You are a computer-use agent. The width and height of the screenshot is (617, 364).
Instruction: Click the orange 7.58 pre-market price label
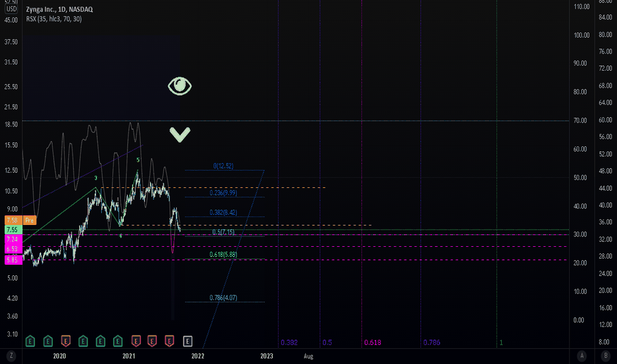[13, 220]
